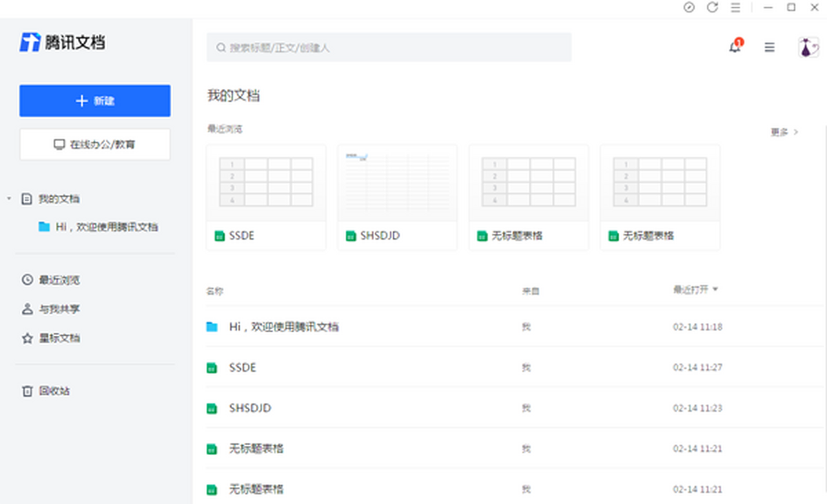Open Recently viewed (最近浏览) in sidebar
Screen dimensions: 827x504
coord(59,280)
